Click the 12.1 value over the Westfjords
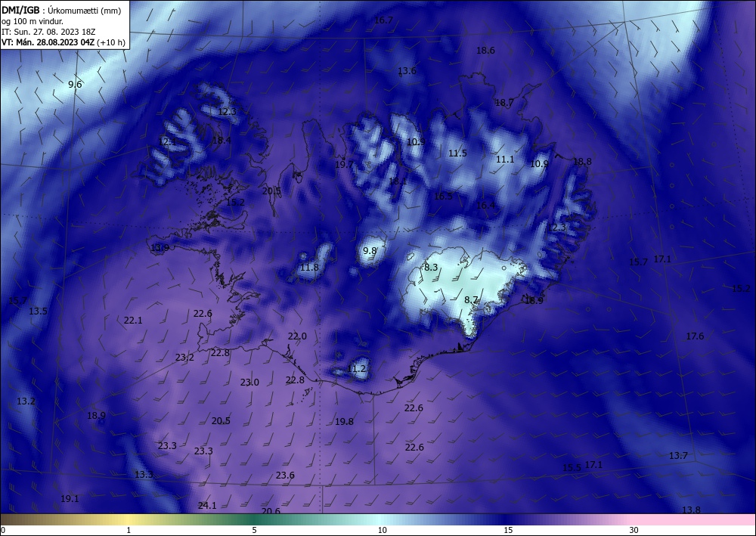Viewport: 756px width, 536px height. 167,141
